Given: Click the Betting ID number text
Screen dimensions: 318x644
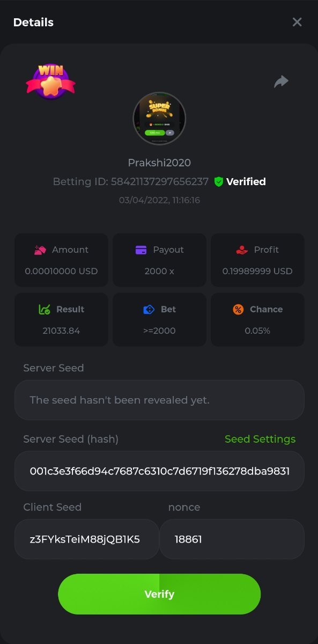Looking at the screenshot, I should 160,182.
